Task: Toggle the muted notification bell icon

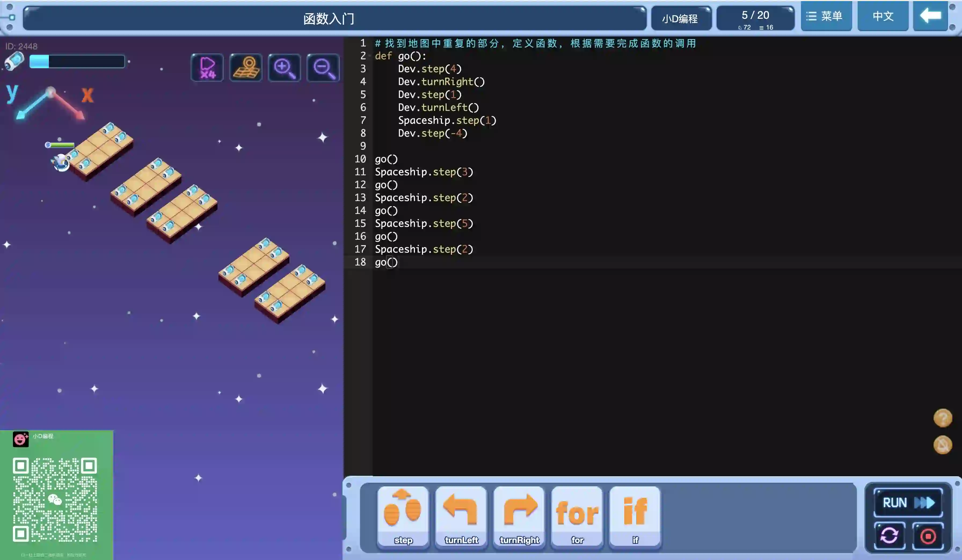Action: tap(942, 445)
